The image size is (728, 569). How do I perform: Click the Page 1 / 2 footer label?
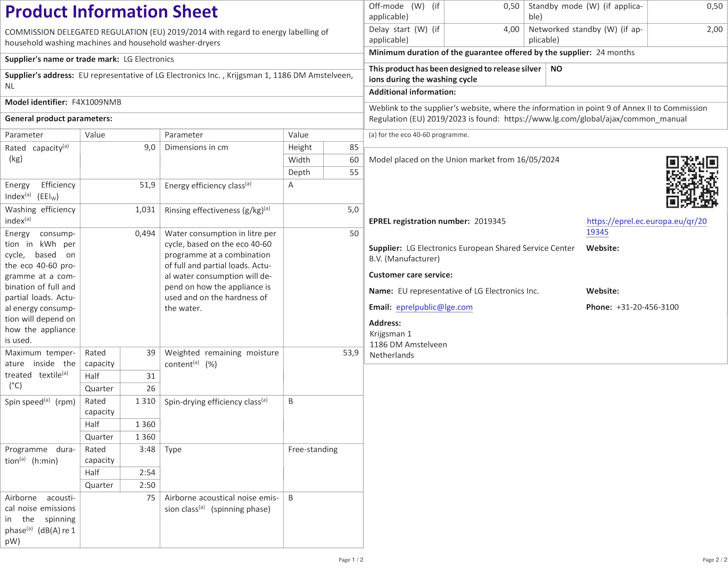tap(351, 560)
